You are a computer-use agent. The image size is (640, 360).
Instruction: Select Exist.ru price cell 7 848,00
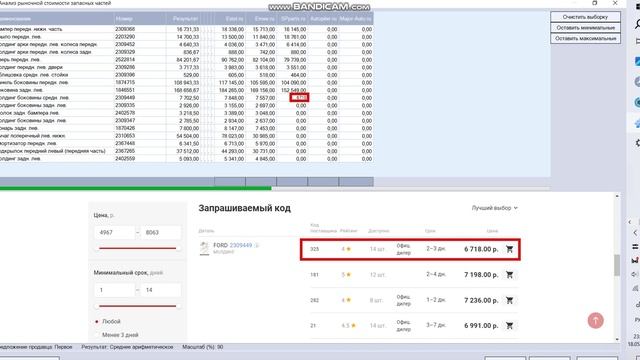coord(229,98)
